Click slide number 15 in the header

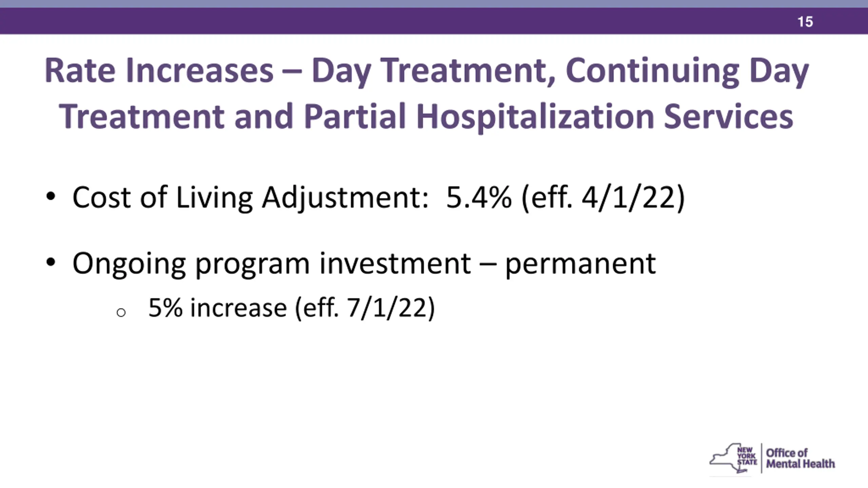pos(805,22)
